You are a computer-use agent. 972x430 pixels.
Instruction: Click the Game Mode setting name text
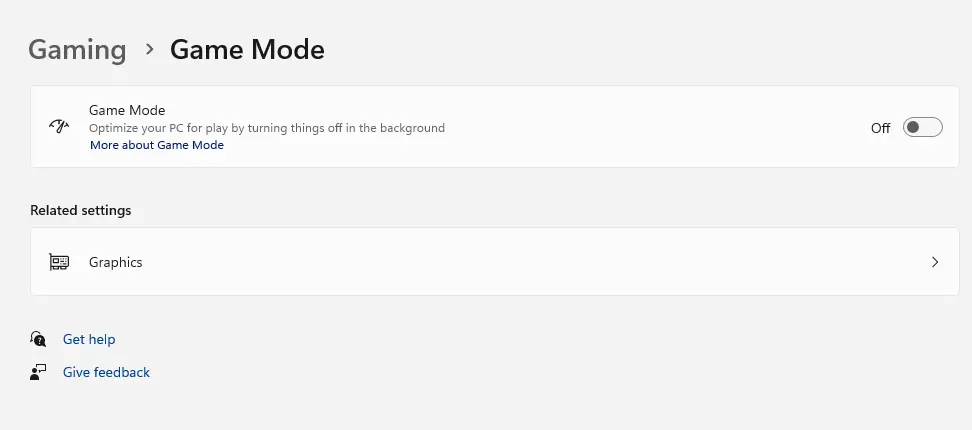(127, 110)
